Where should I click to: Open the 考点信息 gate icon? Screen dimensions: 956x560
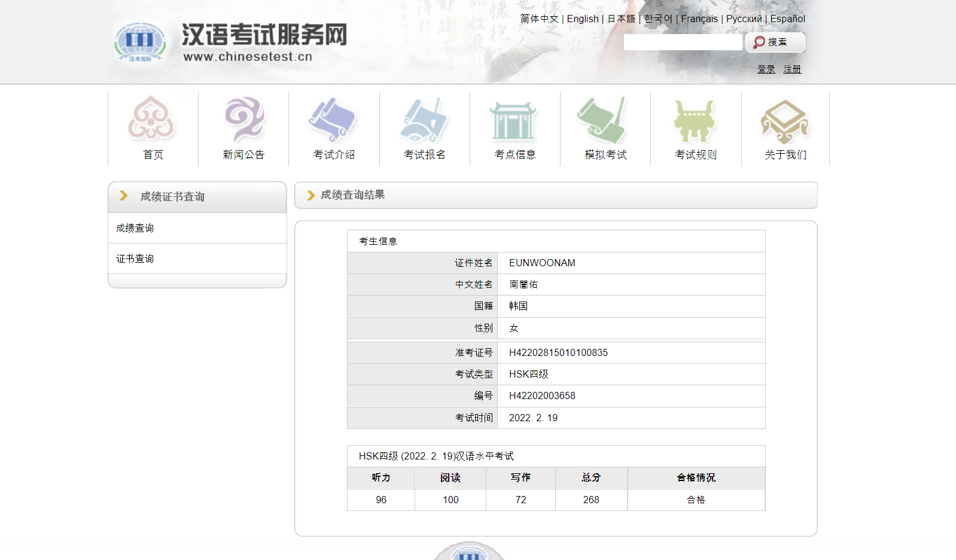514,120
